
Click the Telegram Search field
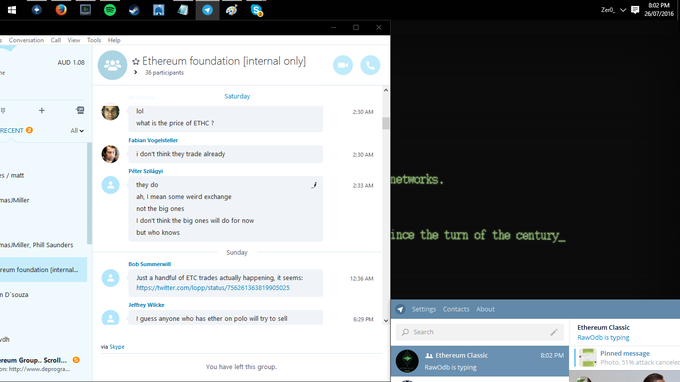[480, 332]
